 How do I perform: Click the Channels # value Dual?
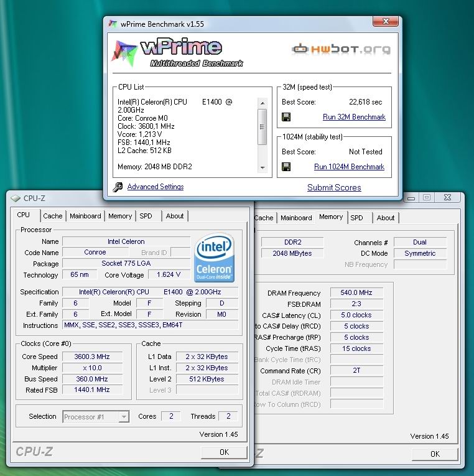[x=420, y=242]
